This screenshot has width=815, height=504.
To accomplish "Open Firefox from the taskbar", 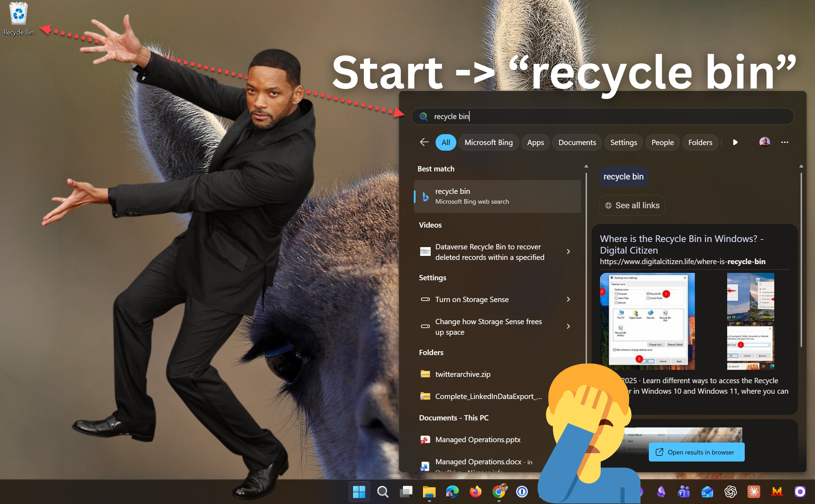I will click(x=475, y=492).
